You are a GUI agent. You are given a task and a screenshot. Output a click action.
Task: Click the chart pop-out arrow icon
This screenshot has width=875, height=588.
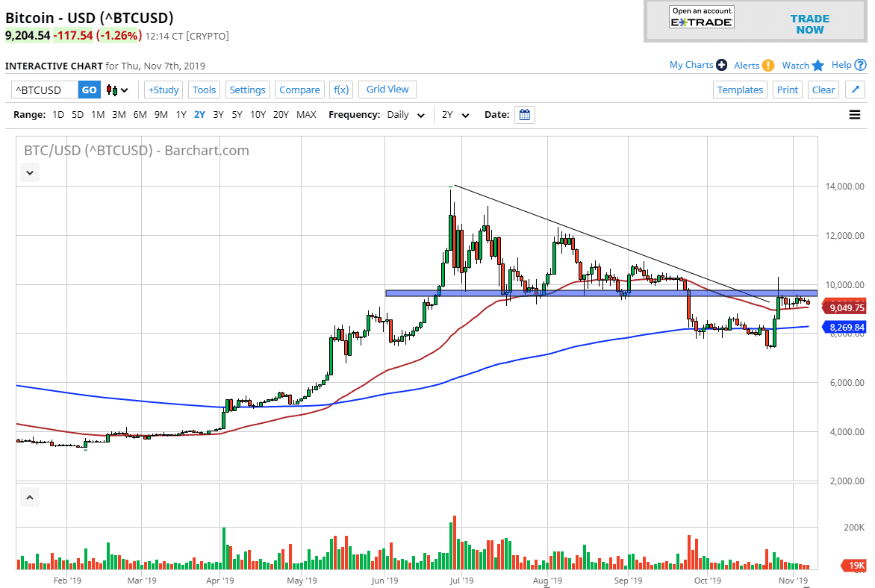(856, 89)
